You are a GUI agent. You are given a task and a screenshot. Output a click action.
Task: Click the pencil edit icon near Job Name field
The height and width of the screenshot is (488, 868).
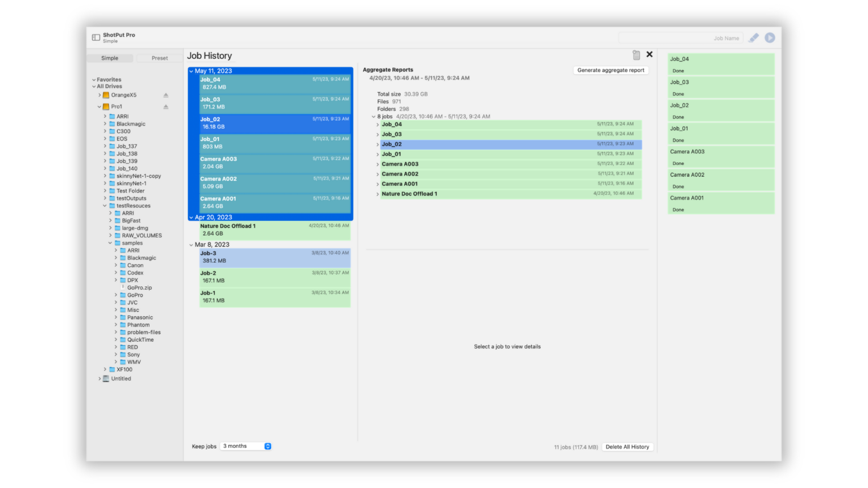click(753, 37)
